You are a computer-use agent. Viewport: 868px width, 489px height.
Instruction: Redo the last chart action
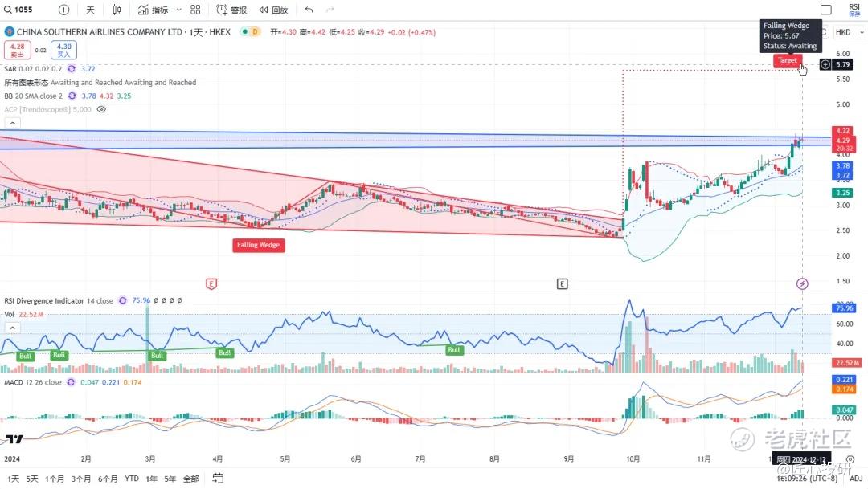point(330,10)
